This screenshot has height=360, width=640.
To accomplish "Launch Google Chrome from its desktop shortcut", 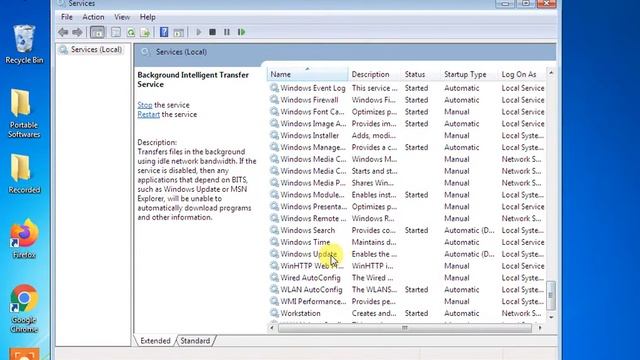I will [x=24, y=309].
